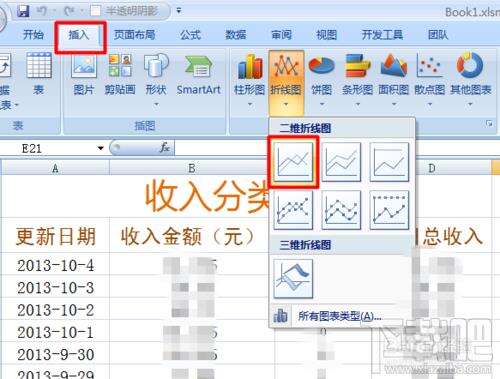Open the 插入 ribbon tab
500x379 pixels.
79,35
